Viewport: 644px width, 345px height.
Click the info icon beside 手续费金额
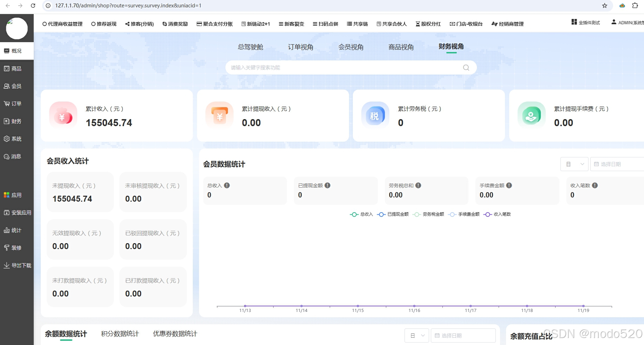(509, 185)
